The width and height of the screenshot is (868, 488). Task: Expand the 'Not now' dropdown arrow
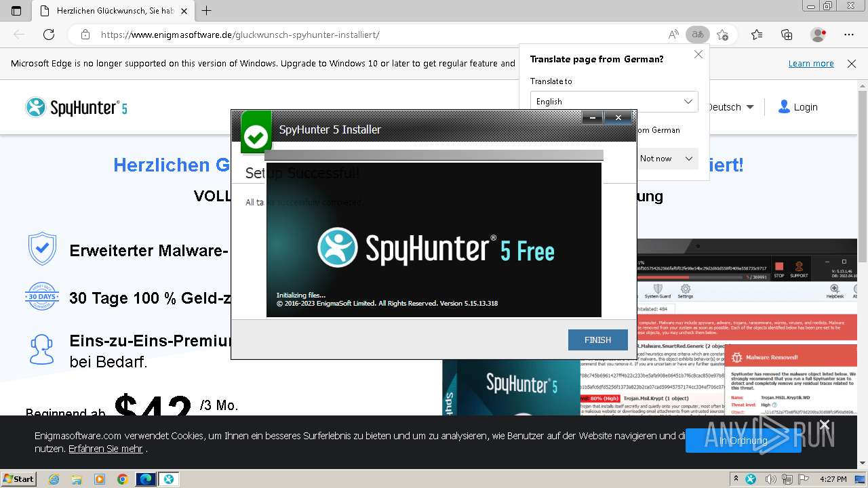click(689, 159)
